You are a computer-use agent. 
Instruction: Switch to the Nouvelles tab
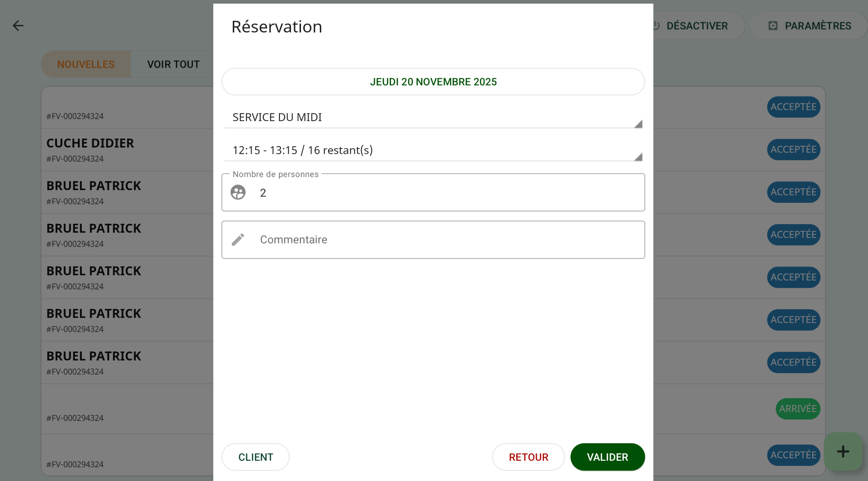point(86,64)
